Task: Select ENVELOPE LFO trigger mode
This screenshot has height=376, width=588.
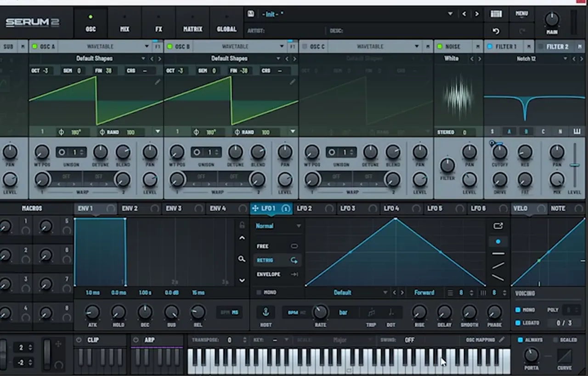Action: click(277, 274)
